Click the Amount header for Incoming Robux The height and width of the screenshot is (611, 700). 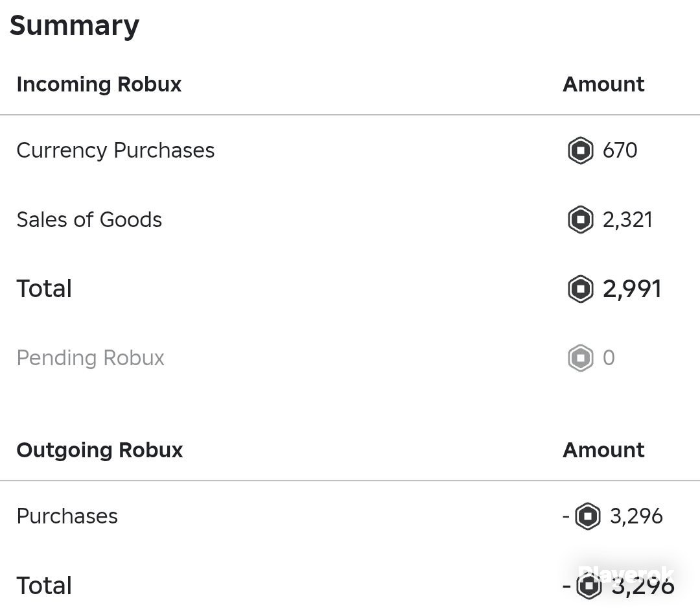[x=603, y=84]
